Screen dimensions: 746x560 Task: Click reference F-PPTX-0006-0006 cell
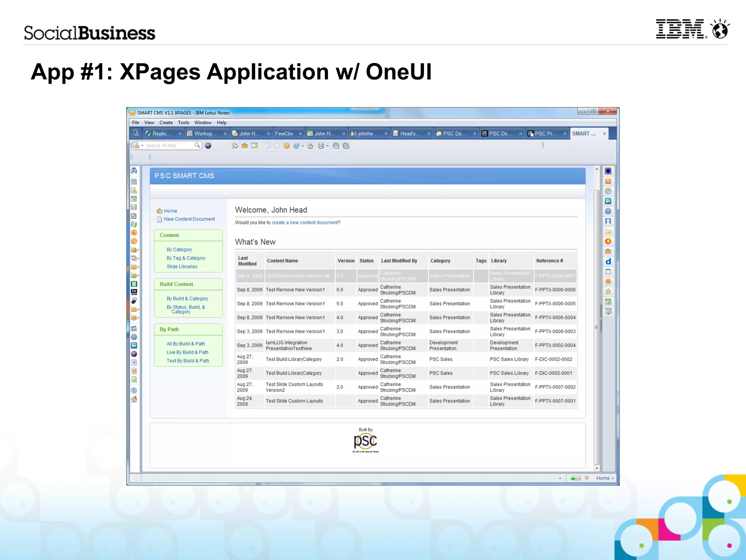point(555,290)
